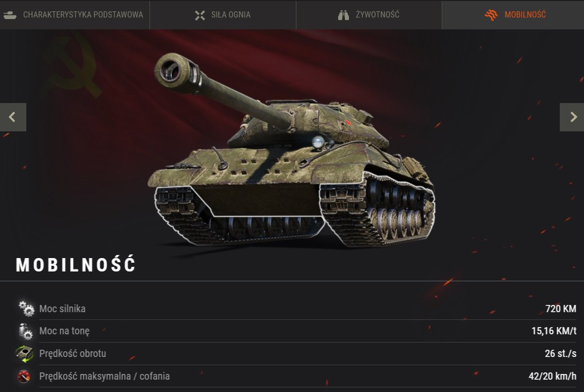Click Prędkość maksymalna / cofania label
Image resolution: width=584 pixels, height=392 pixels.
coord(104,377)
